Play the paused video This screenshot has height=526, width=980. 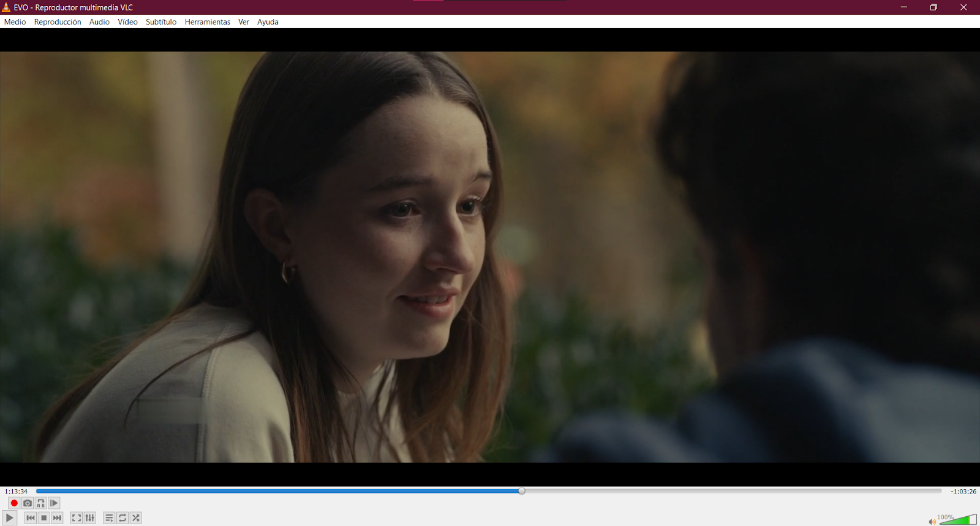click(9, 518)
